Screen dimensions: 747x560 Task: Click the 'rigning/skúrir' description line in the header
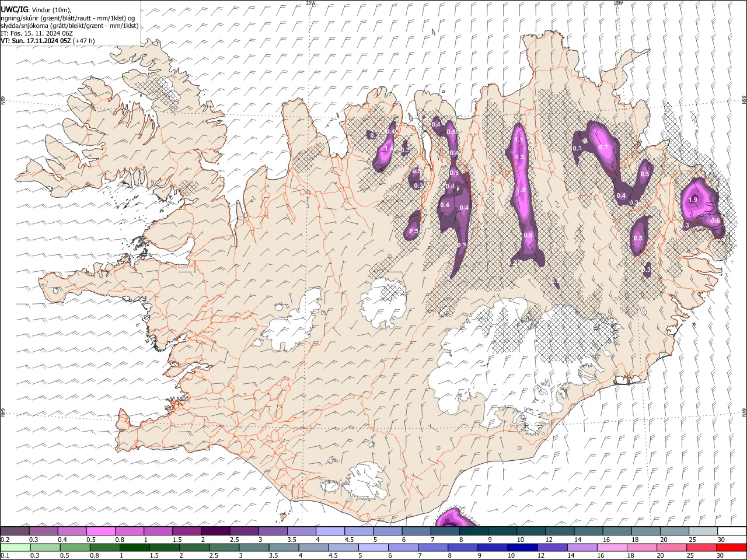68,18
